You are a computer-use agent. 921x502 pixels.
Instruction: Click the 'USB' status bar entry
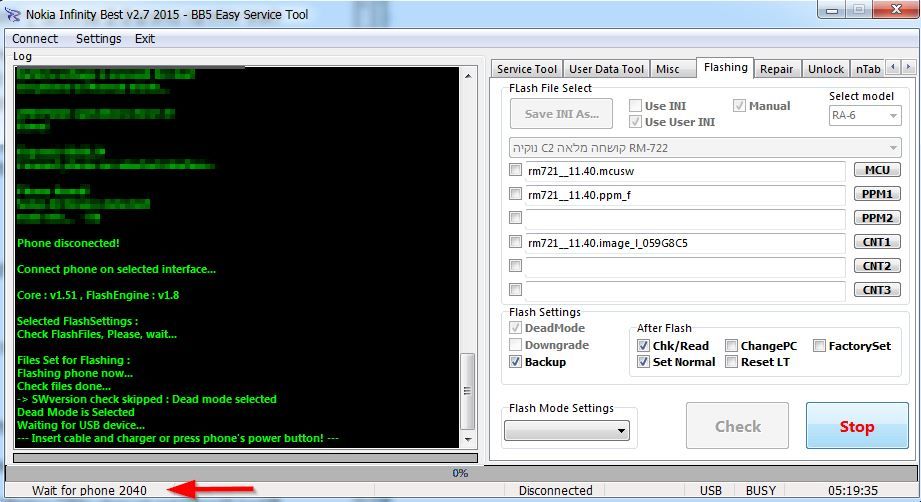coord(711,491)
